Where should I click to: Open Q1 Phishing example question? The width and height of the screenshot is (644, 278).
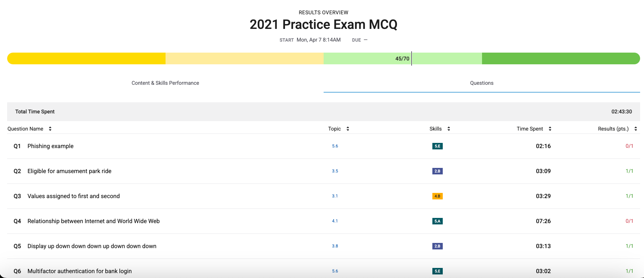coord(50,146)
